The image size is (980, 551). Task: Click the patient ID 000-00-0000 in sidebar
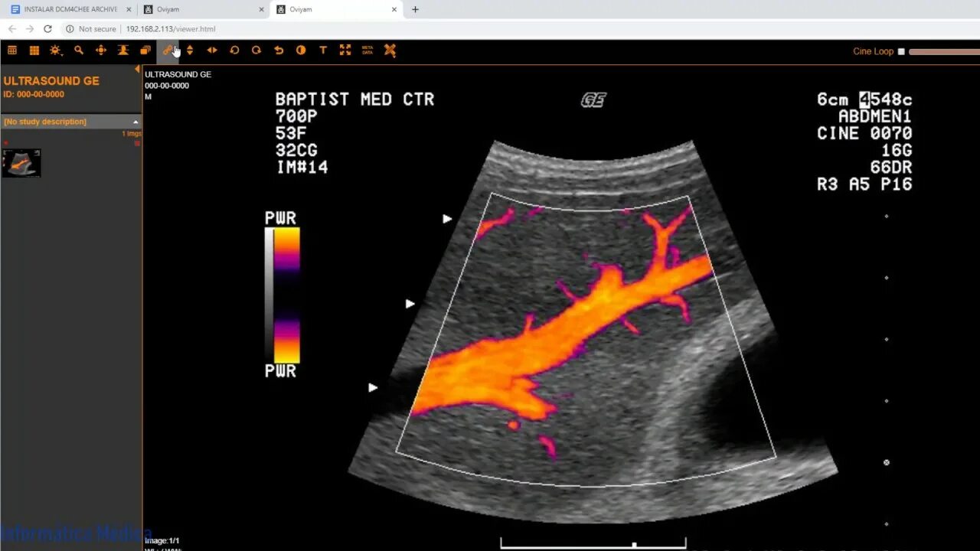coord(34,95)
